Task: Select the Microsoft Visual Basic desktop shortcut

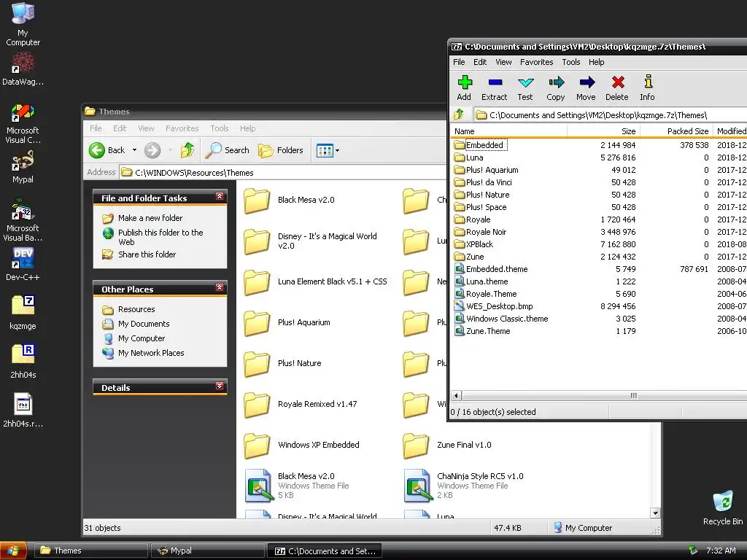Action: point(23,220)
